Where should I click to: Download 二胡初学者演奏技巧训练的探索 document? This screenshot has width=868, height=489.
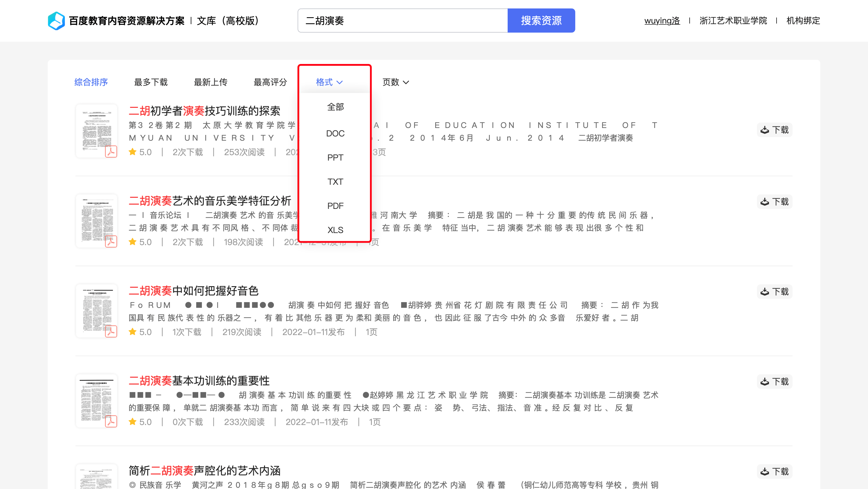pos(774,130)
